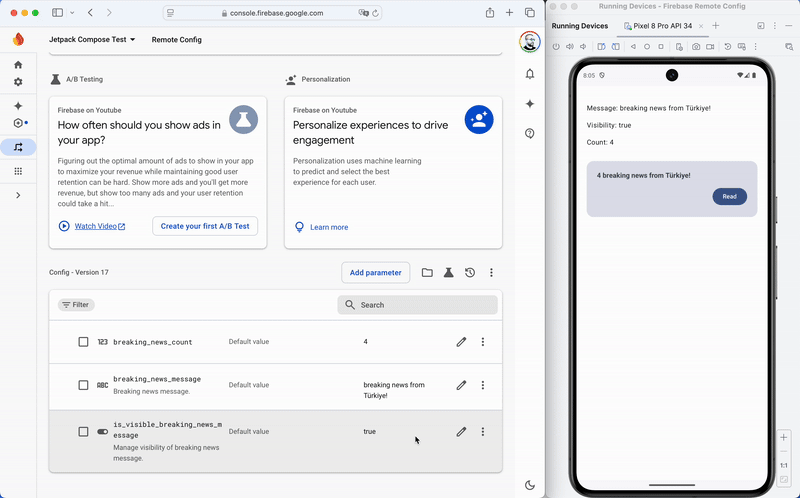800x498 pixels.
Task: Open the Remote Config sidebar icon
Action: (18, 147)
